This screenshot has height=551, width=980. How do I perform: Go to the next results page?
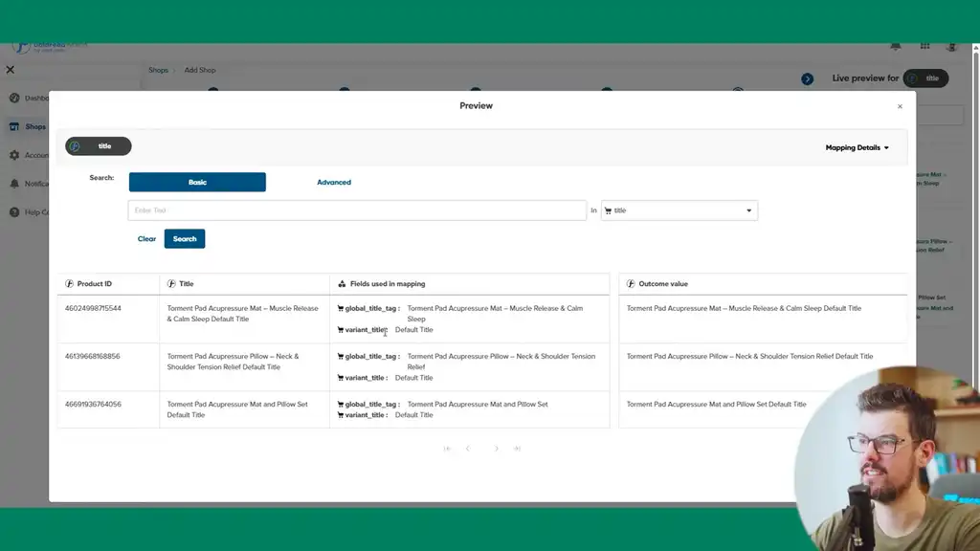tap(496, 449)
